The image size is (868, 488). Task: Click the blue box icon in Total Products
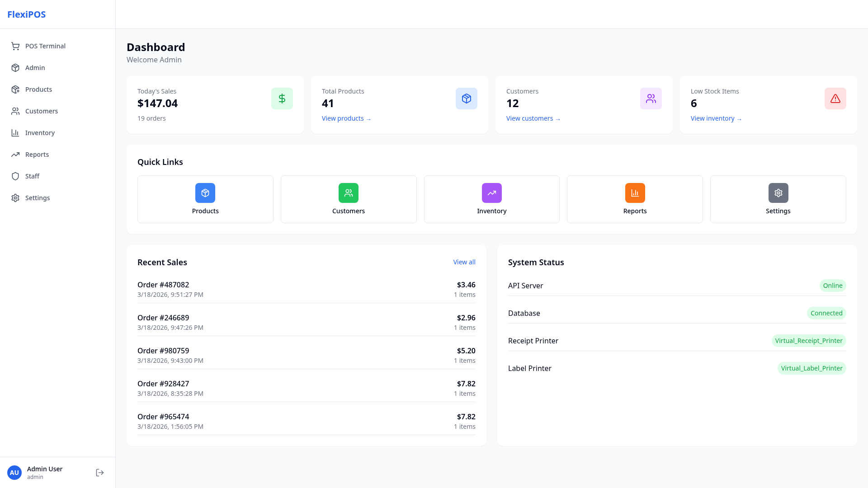[466, 99]
